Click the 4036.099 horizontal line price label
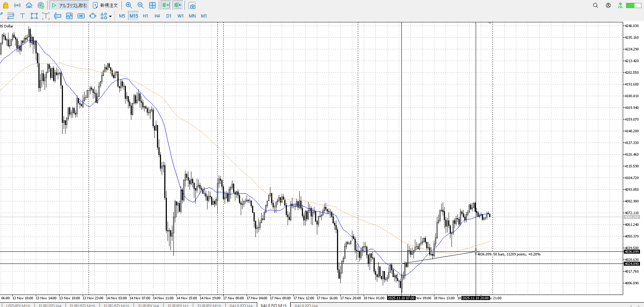 pos(632,251)
